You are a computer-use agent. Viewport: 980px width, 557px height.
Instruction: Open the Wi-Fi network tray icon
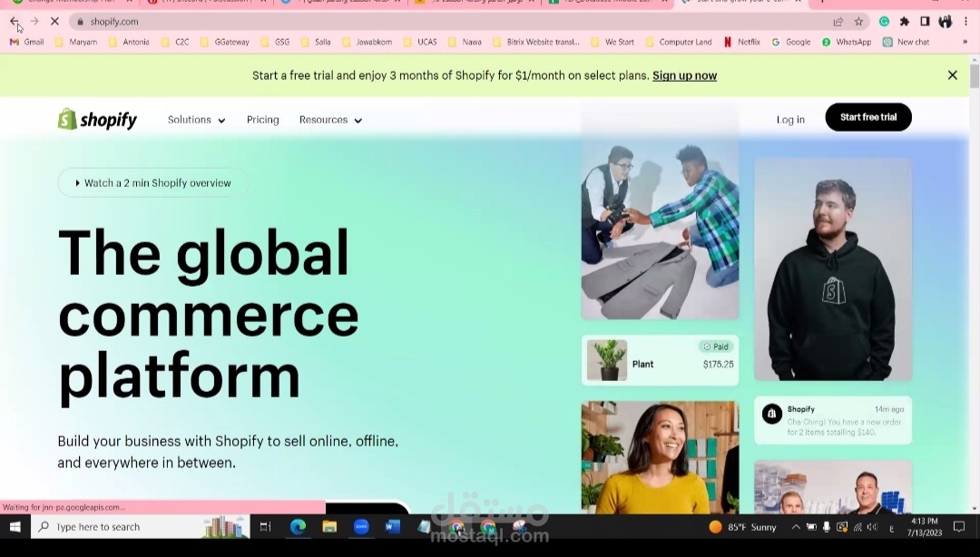[857, 527]
